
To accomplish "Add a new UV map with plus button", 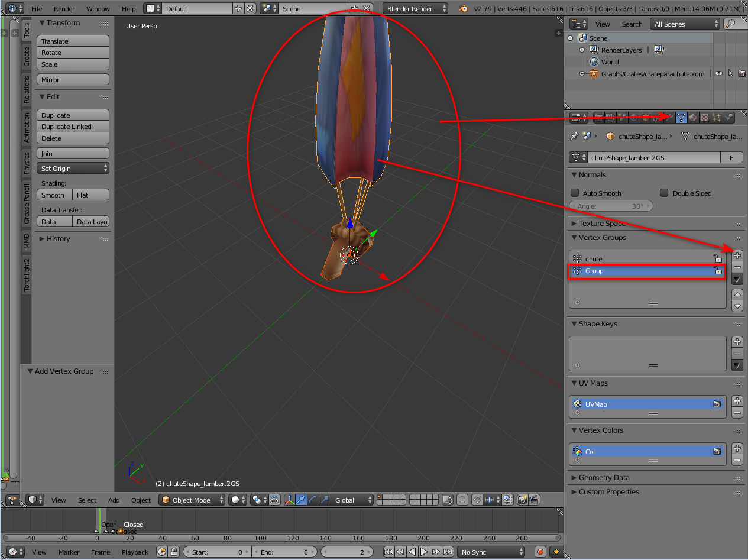I will coord(737,401).
